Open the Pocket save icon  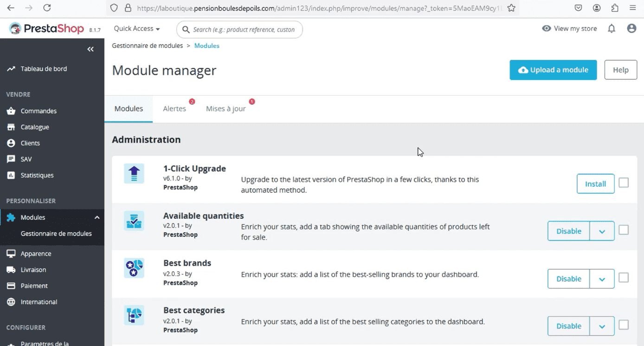click(578, 8)
